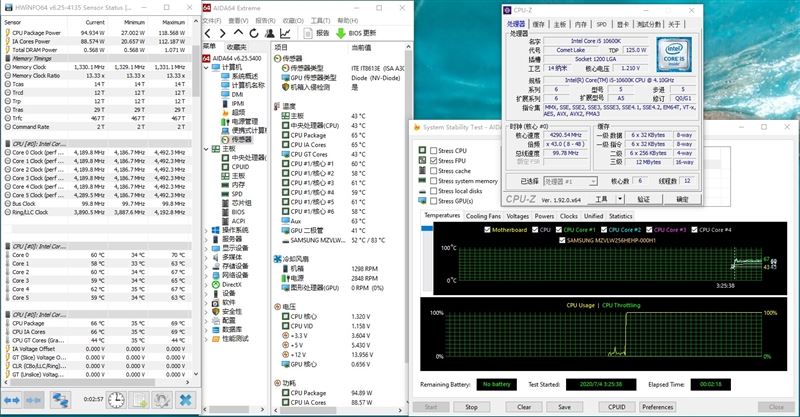Expand 存储设备 node in AIDA64 tree
Screen dimensions: 800x417
point(206,266)
